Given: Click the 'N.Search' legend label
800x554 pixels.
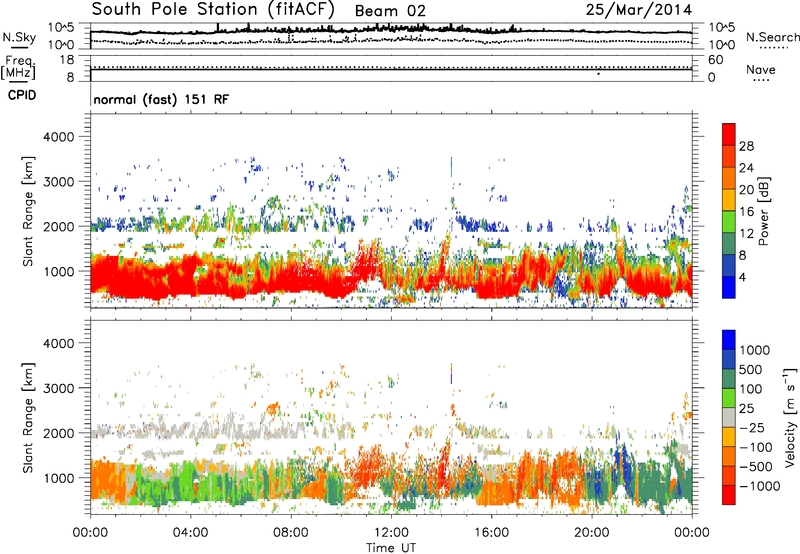Looking at the screenshot, I should coord(772,37).
